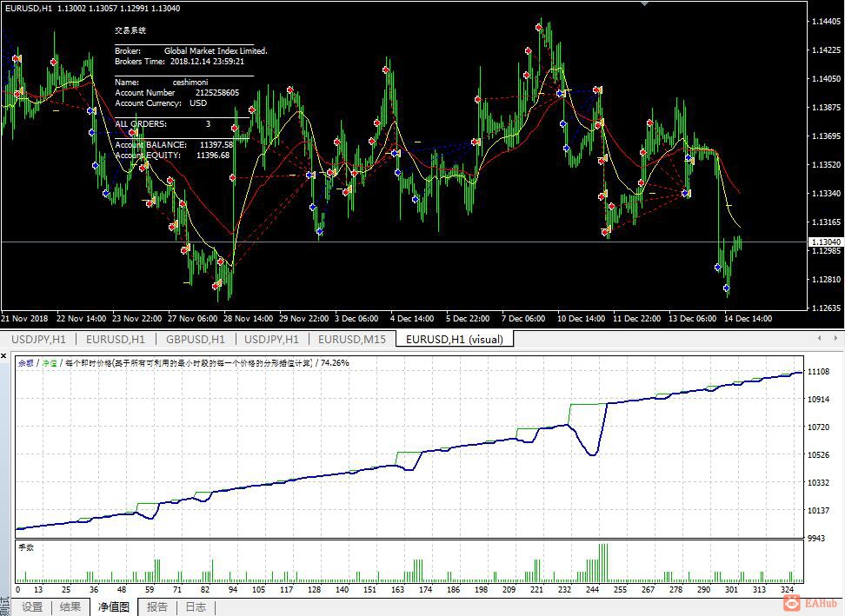845x616 pixels.
Task: Open the 结果 results tab
Action: pyautogui.click(x=70, y=606)
